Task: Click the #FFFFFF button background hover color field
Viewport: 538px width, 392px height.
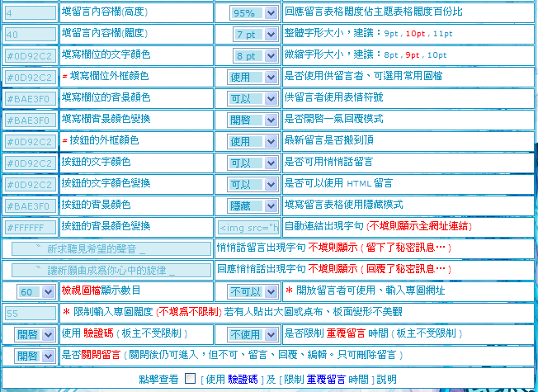Action: pyautogui.click(x=31, y=228)
